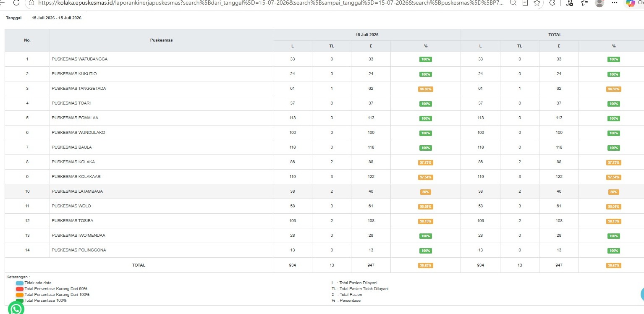Click 97.73% badge in KOLAKA row, 15 Juli group
The height and width of the screenshot is (314, 644).
pyautogui.click(x=426, y=162)
